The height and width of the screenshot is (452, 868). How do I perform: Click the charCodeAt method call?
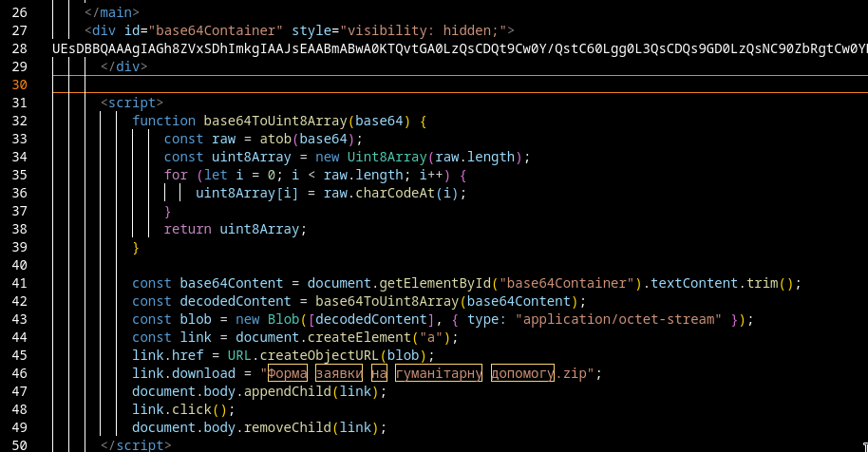point(395,193)
